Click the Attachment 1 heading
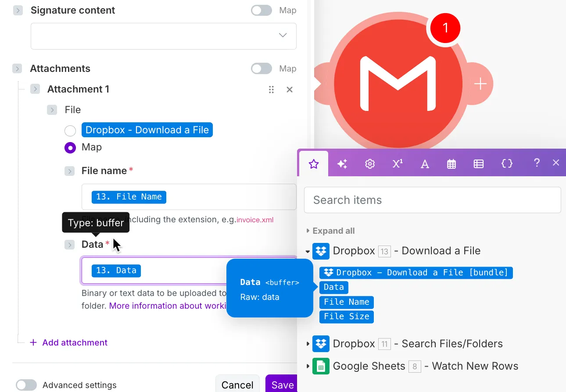Screen dimensions: 566x392 (79, 89)
